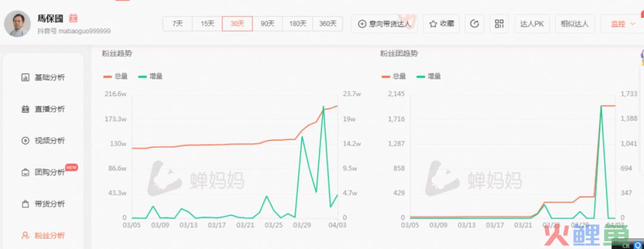The image size is (644, 249).
Task: Click the 收藏 favorite button
Action: 441,24
